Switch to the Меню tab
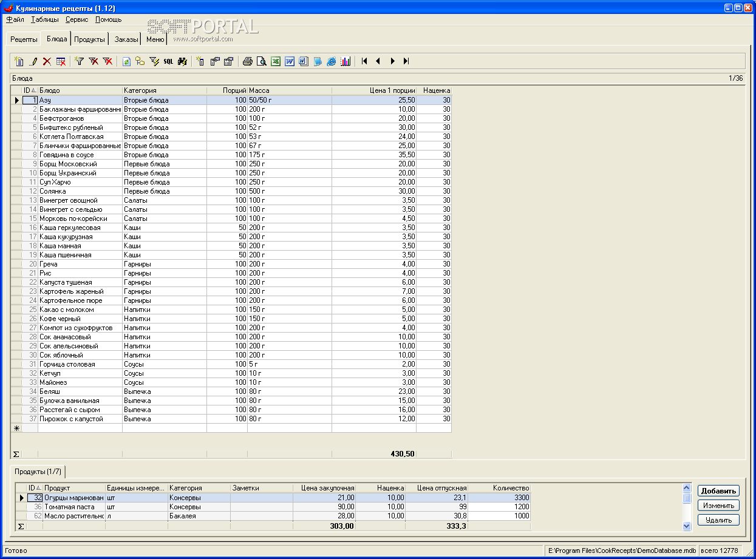The width and height of the screenshot is (756, 559). tap(155, 39)
